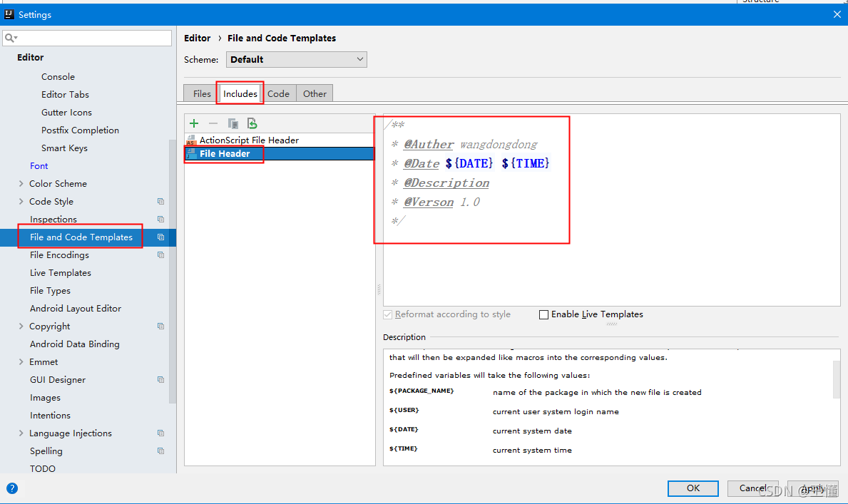Open Spelling settings
The width and height of the screenshot is (848, 504).
[46, 451]
